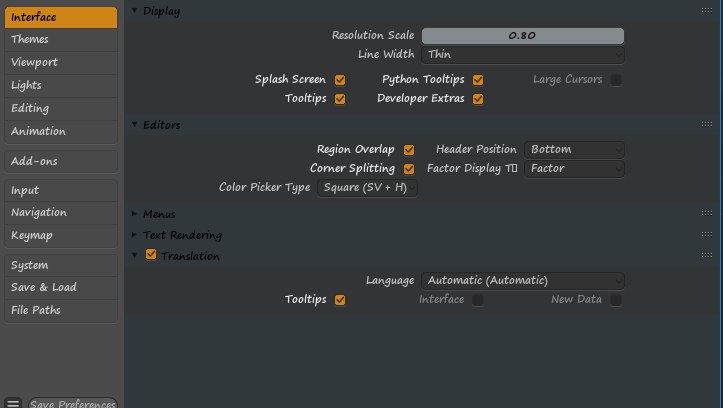Open the Language dropdown
This screenshot has height=408, width=723.
coord(523,280)
